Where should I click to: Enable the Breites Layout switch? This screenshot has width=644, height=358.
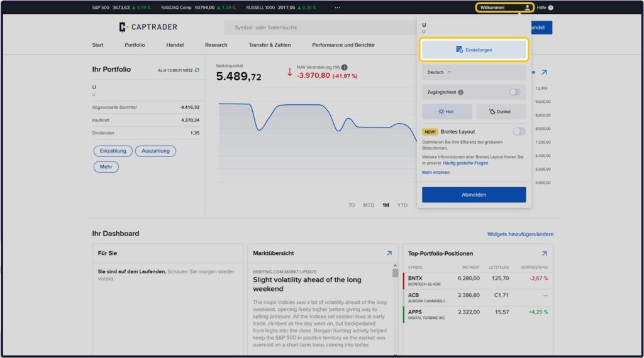[x=519, y=132]
